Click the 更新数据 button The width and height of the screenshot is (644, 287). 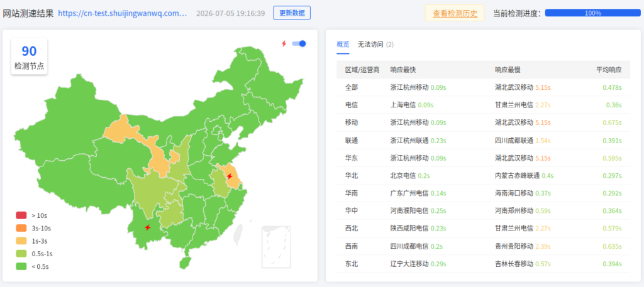point(292,13)
